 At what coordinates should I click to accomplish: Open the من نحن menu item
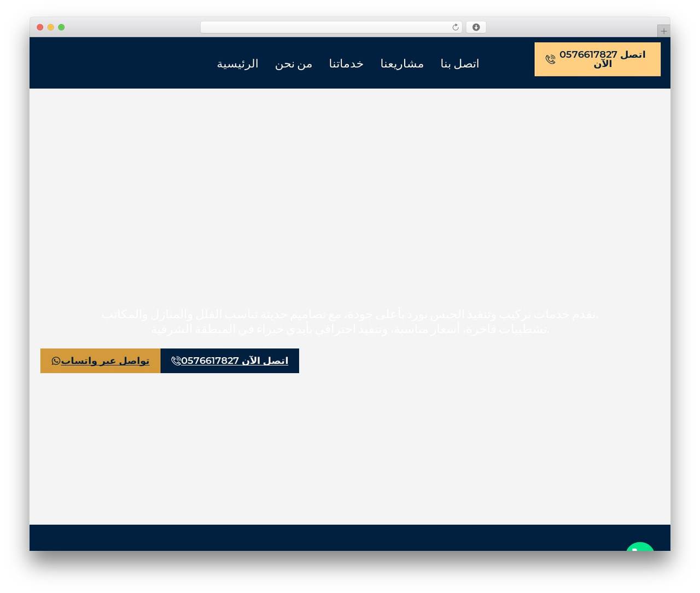pyautogui.click(x=294, y=63)
